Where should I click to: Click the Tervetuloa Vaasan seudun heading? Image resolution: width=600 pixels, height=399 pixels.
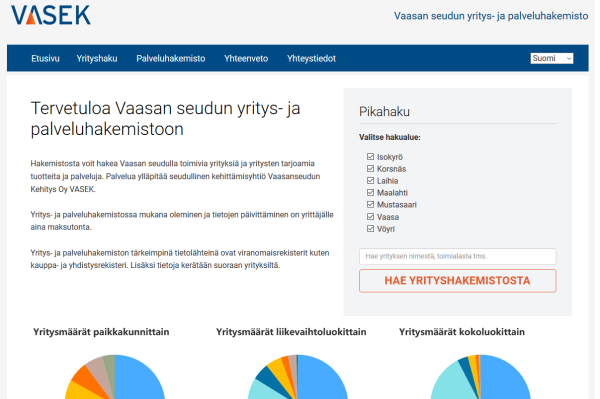(165, 119)
